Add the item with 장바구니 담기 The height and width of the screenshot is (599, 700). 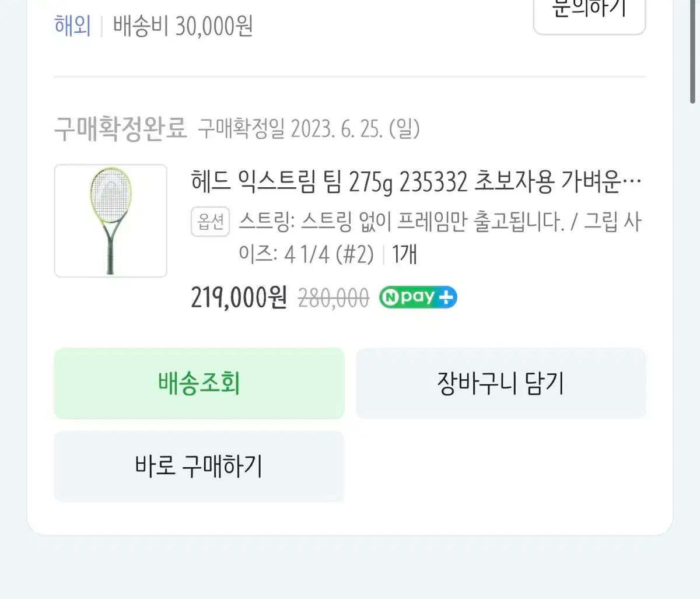coord(501,383)
